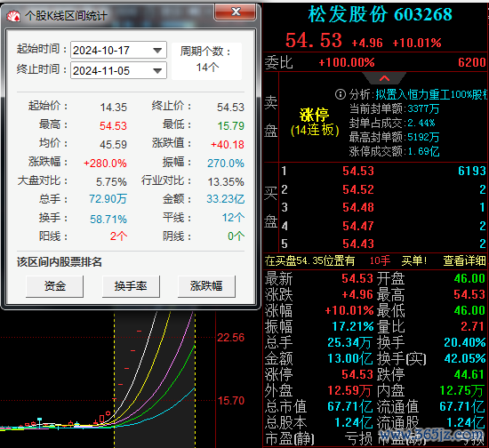
Task: Click the 涨停 (14连板) status label
Action: 315,122
